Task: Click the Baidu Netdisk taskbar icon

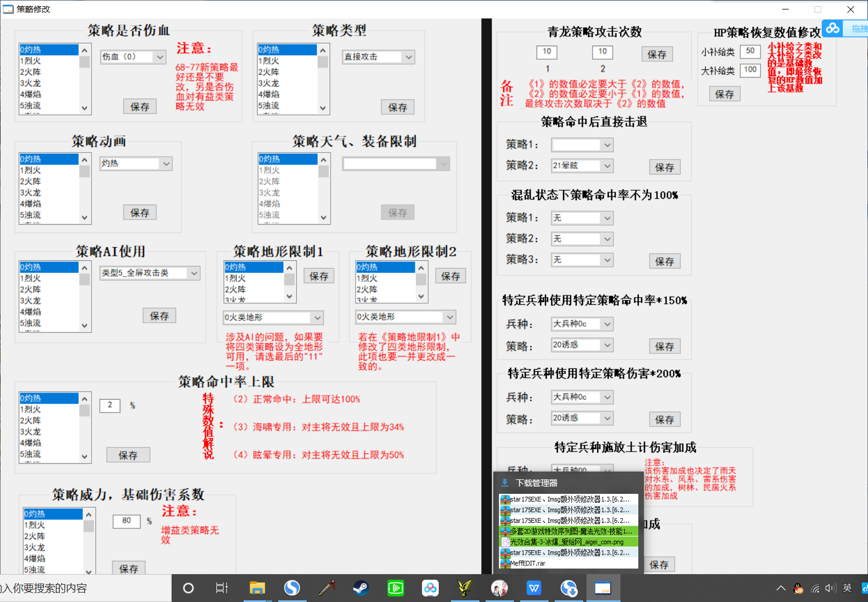Action: click(430, 588)
